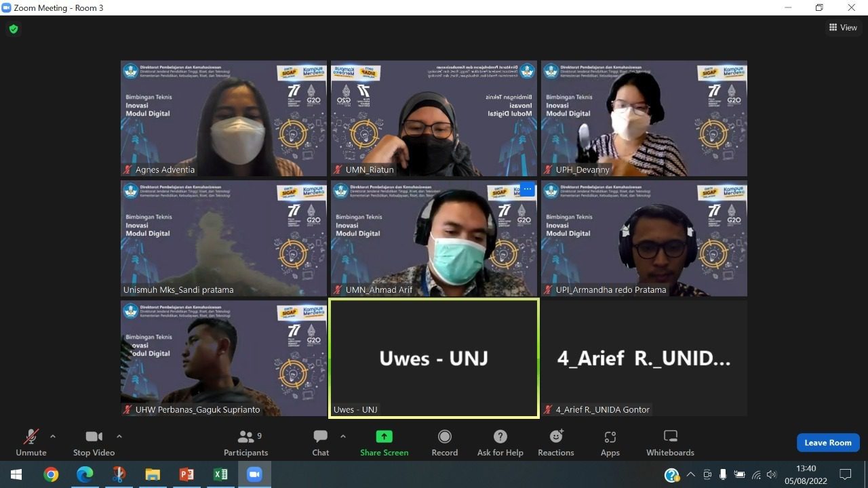Stop the video camera
The height and width of the screenshot is (488, 868).
pyautogui.click(x=94, y=443)
